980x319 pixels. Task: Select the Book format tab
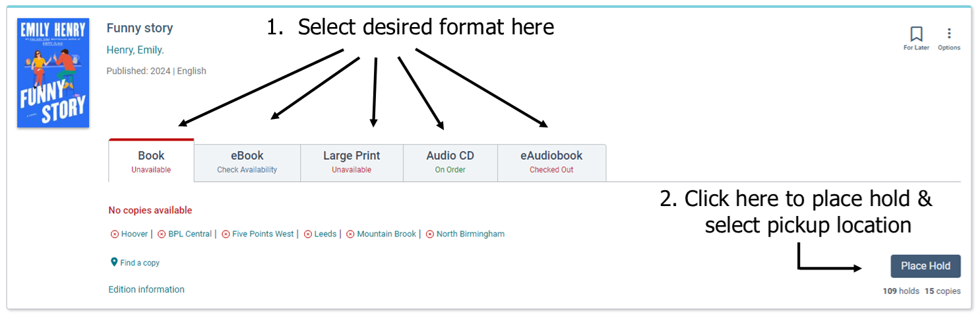pyautogui.click(x=151, y=162)
